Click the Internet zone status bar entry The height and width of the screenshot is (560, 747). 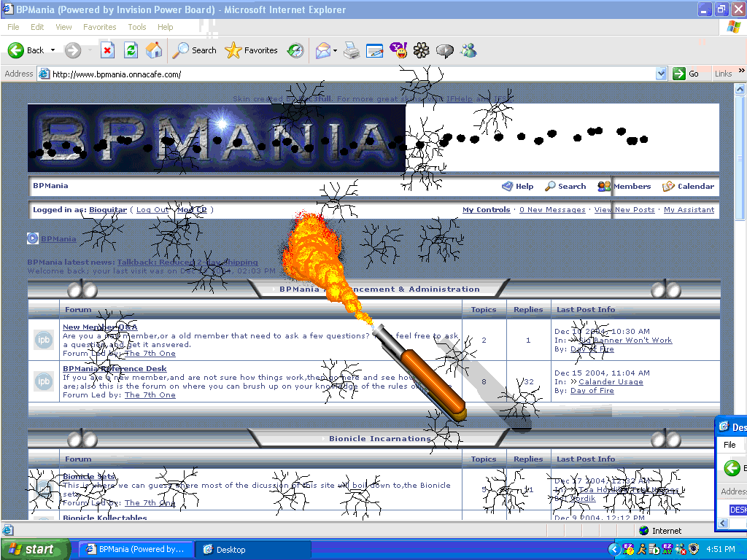(660, 531)
